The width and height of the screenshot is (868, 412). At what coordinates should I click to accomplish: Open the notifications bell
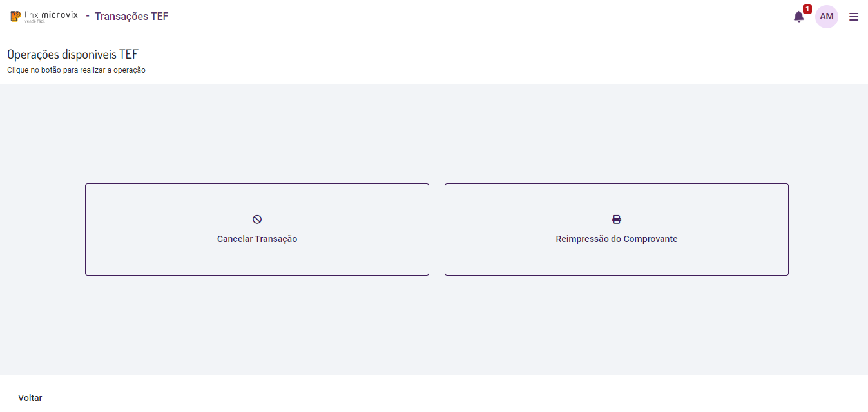point(798,17)
